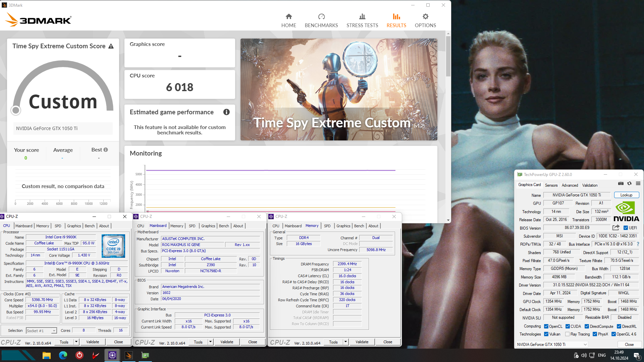Click the info icon next to Best
Screen dimensions: 644x362
click(x=106, y=150)
